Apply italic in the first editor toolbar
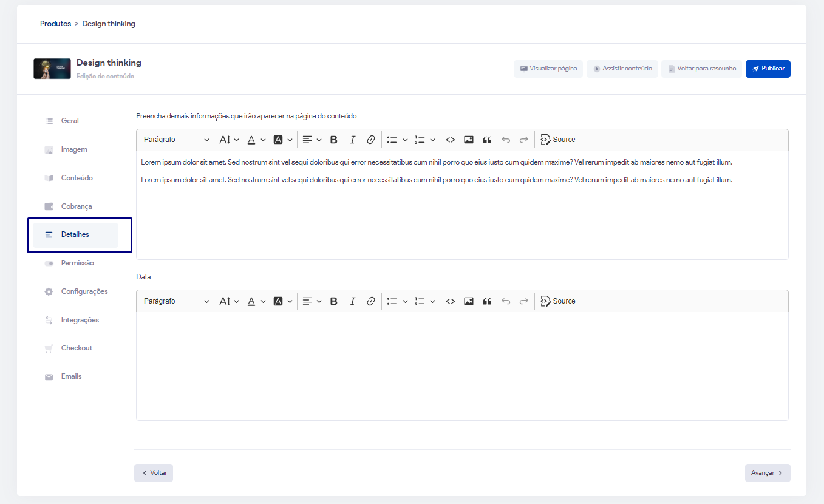 pyautogui.click(x=352, y=140)
